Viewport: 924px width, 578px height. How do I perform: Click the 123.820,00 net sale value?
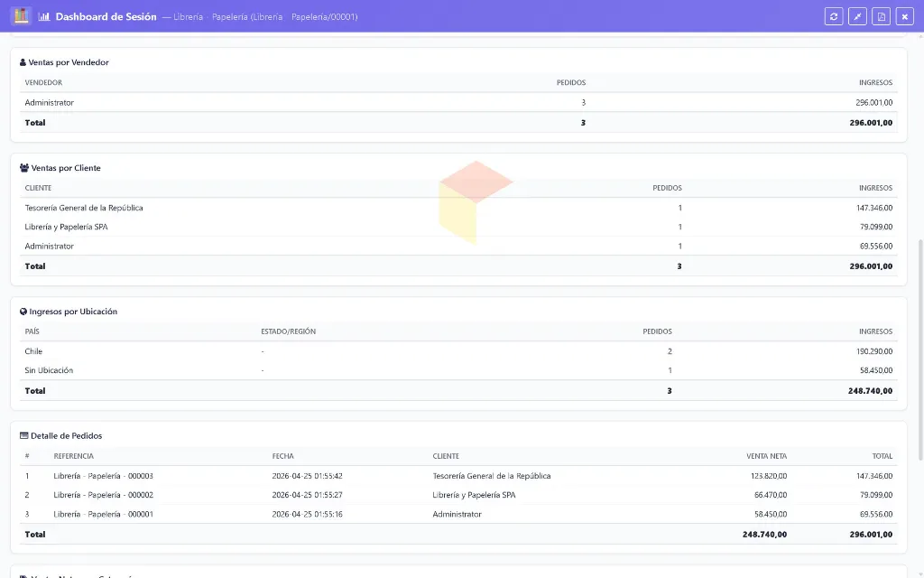[x=769, y=476]
